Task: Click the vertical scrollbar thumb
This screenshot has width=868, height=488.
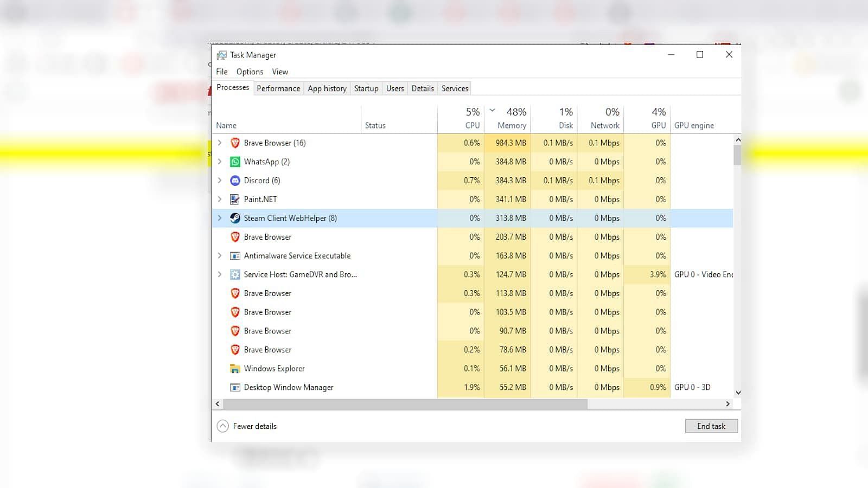Action: tap(737, 155)
